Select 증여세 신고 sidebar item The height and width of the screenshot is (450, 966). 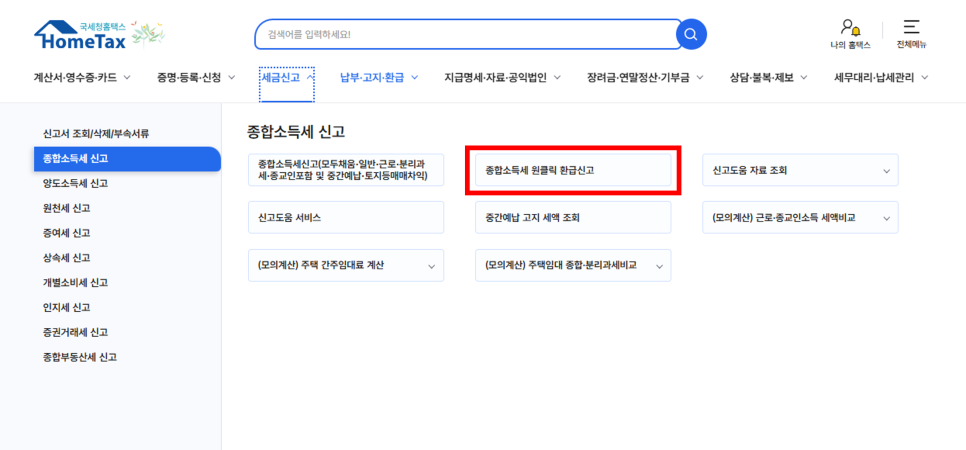(67, 233)
